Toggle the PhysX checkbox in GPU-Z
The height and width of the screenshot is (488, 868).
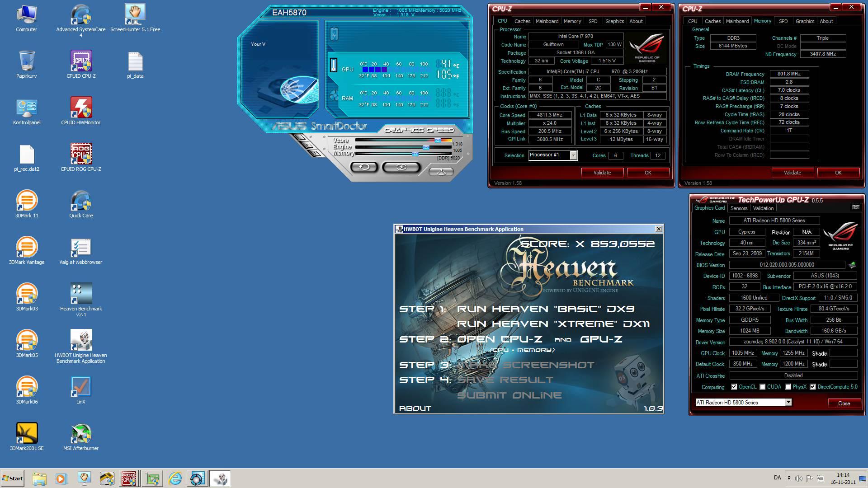click(788, 387)
